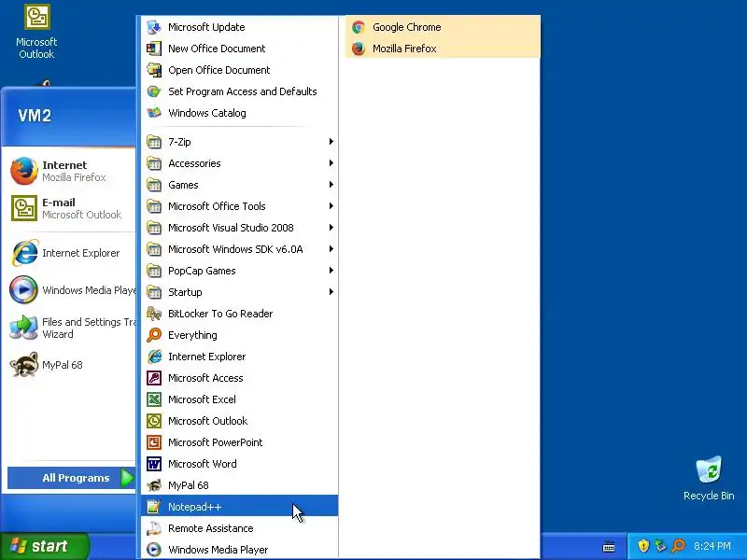
Task: Click the Everything search tray icon
Action: tap(678, 546)
